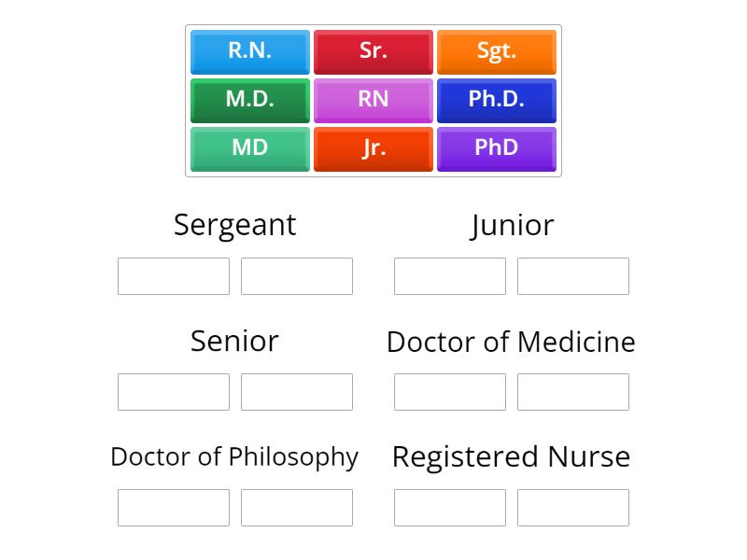Pick the orange Sgt. tile
The width and height of the screenshot is (747, 560).
click(x=496, y=51)
